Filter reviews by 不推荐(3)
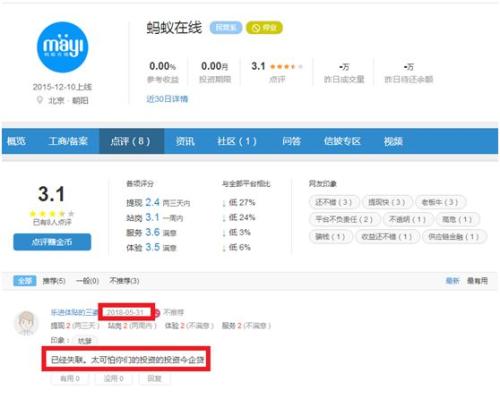The height and width of the screenshot is (407, 500). point(124,281)
